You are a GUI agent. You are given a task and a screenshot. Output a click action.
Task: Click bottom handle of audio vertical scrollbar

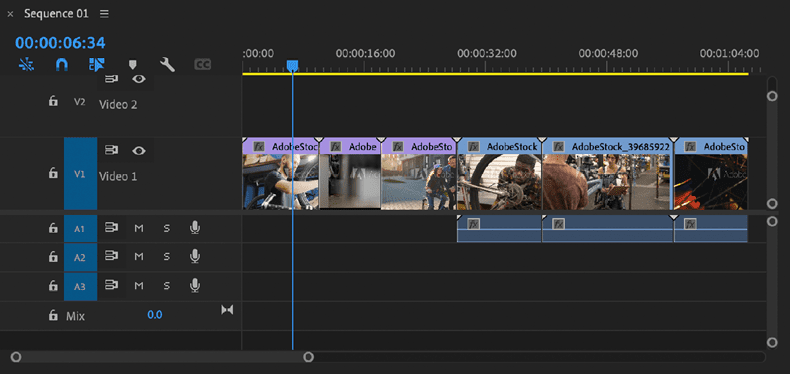tap(772, 343)
